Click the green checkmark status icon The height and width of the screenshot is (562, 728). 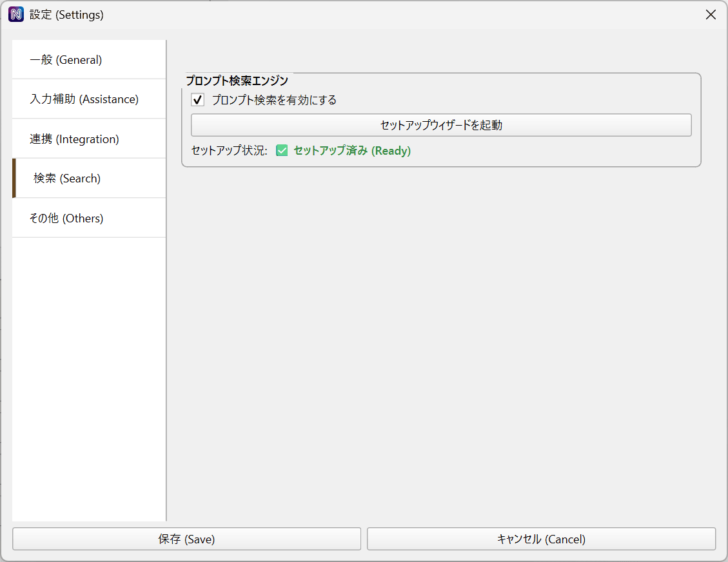(282, 150)
